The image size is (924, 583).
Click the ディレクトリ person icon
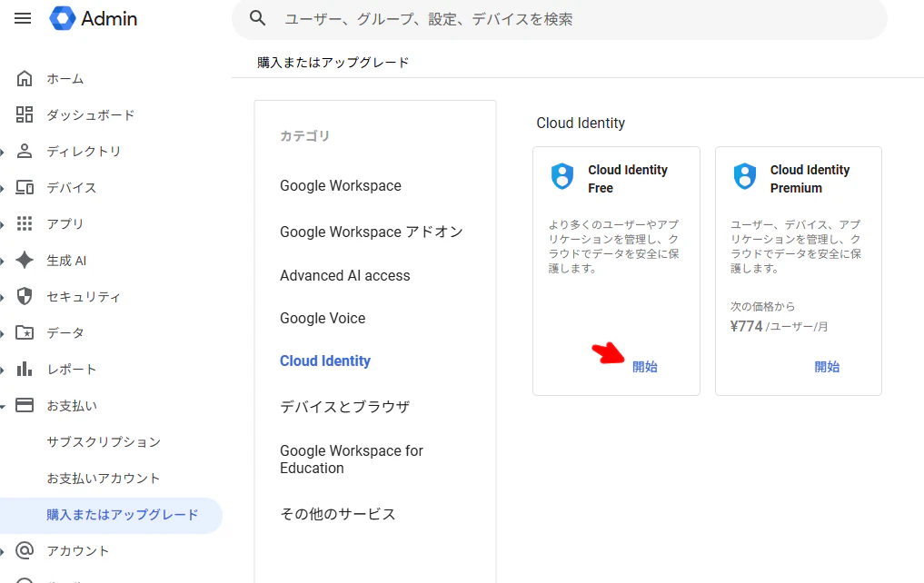25,151
